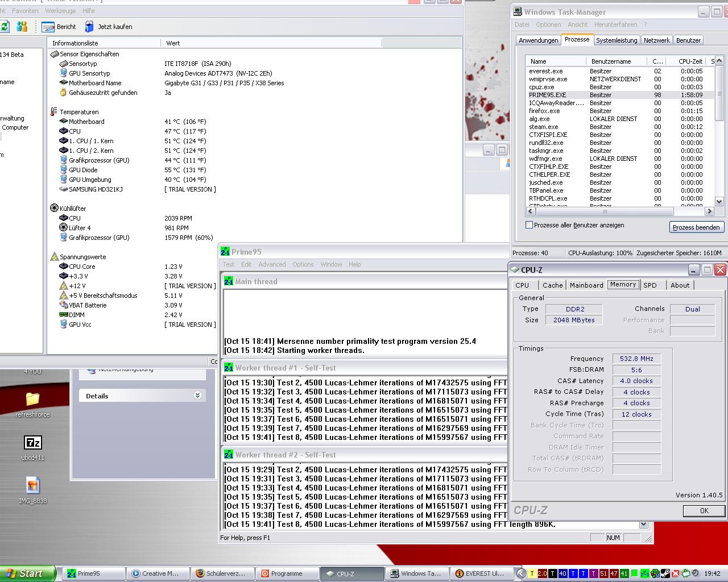Screen dimensions: 728x582
Task: Expand the Details panel chevron
Action: click(198, 396)
